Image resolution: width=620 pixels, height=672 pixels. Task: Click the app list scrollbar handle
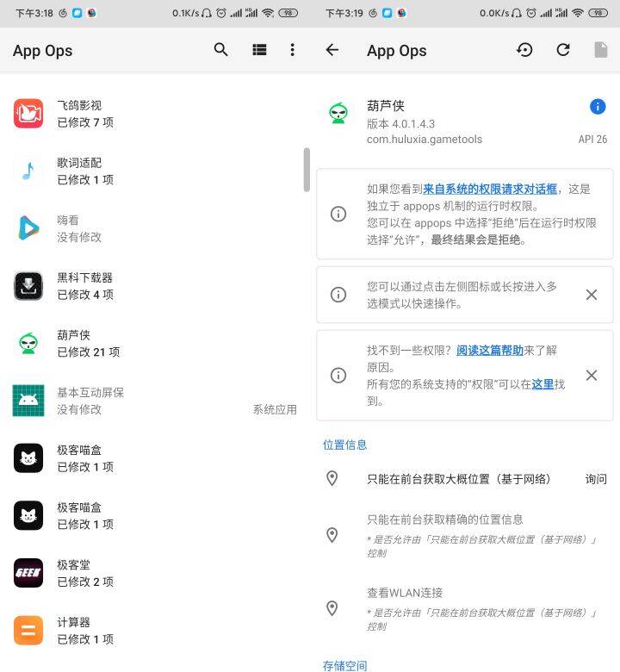pos(307,170)
